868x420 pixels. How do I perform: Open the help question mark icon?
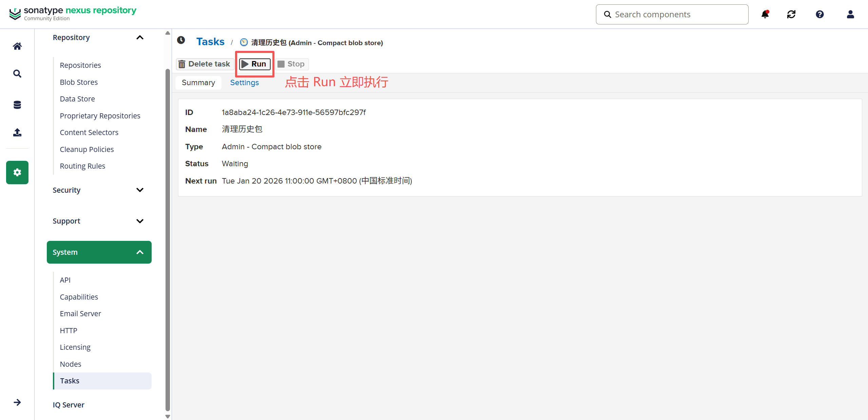tap(820, 14)
